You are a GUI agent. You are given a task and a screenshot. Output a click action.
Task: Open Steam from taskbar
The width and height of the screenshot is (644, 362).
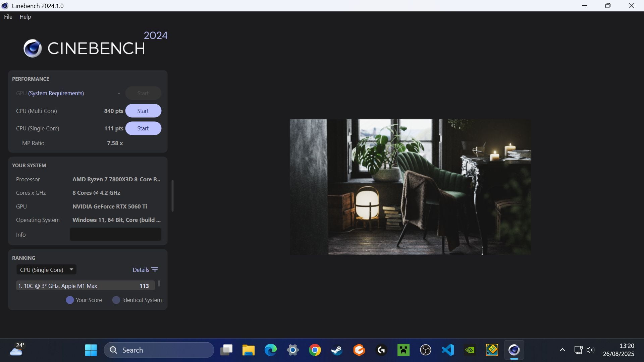337,350
